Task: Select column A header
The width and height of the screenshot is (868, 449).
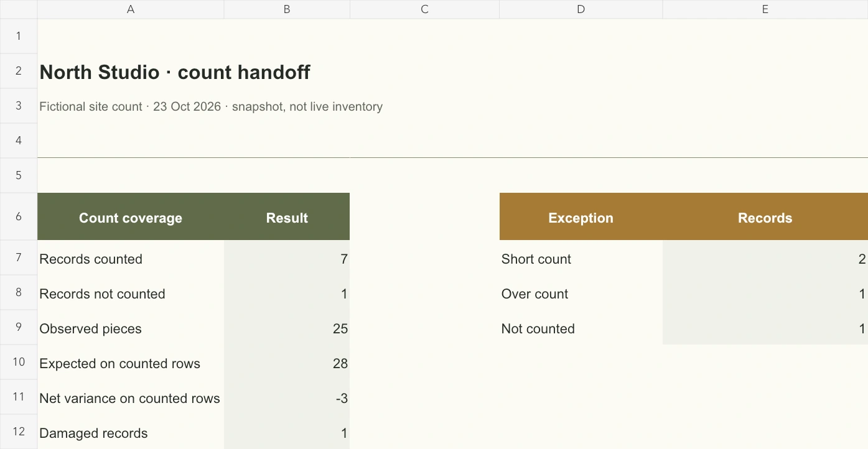Action: pos(131,9)
